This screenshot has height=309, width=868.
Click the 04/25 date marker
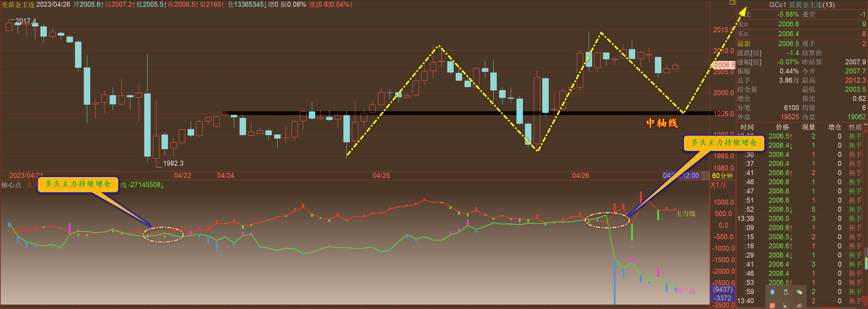(x=381, y=176)
